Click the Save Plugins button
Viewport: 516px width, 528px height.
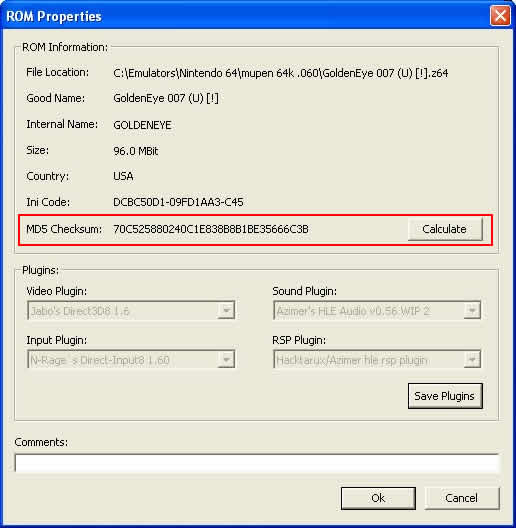445,396
